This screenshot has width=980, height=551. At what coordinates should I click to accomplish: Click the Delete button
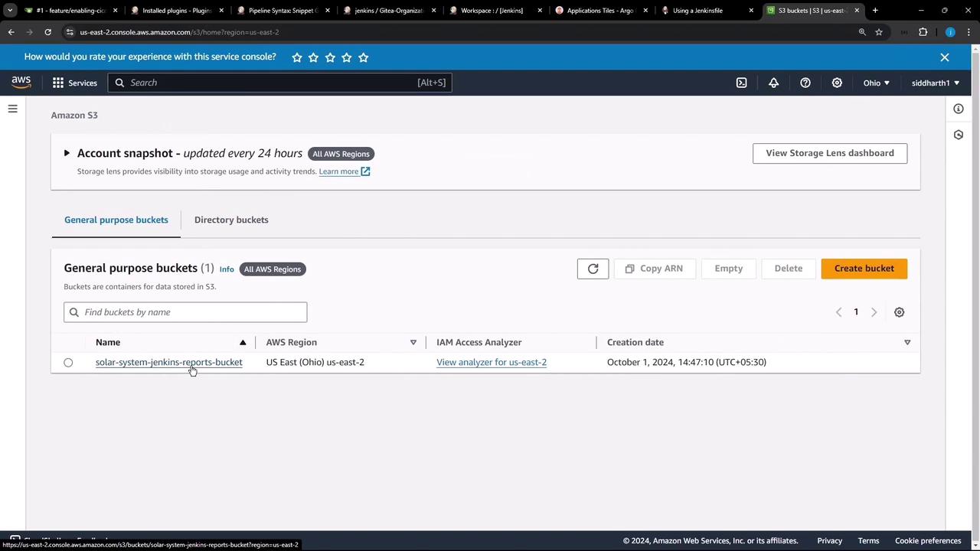coord(788,269)
